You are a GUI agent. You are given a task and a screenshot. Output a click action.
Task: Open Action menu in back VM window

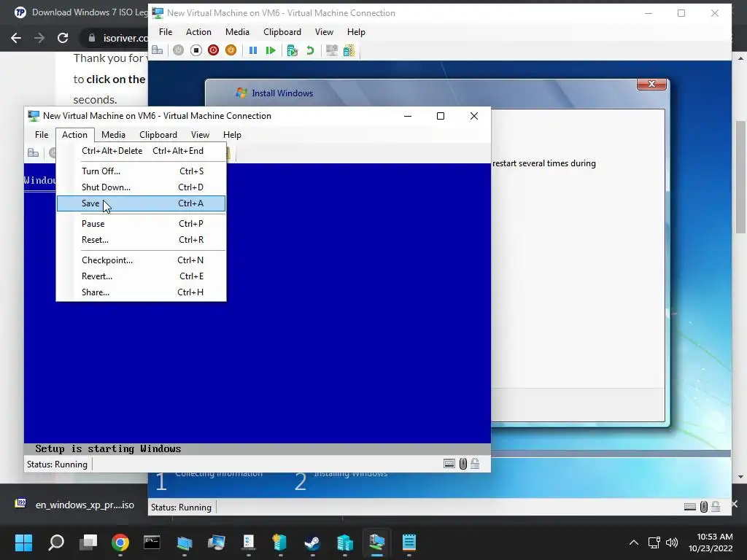tap(198, 32)
